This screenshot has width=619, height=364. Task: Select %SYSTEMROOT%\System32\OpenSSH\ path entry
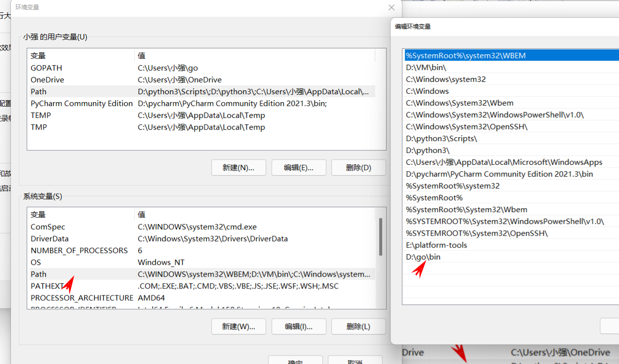[x=511, y=233]
